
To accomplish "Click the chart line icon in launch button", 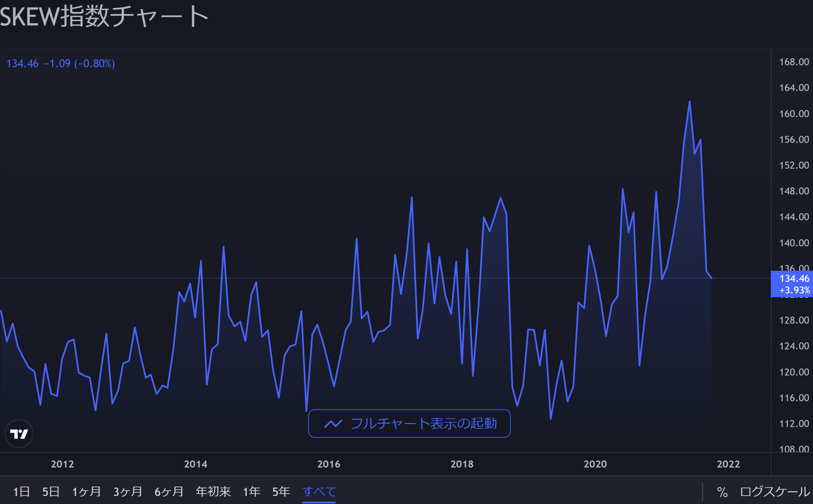I will click(333, 424).
